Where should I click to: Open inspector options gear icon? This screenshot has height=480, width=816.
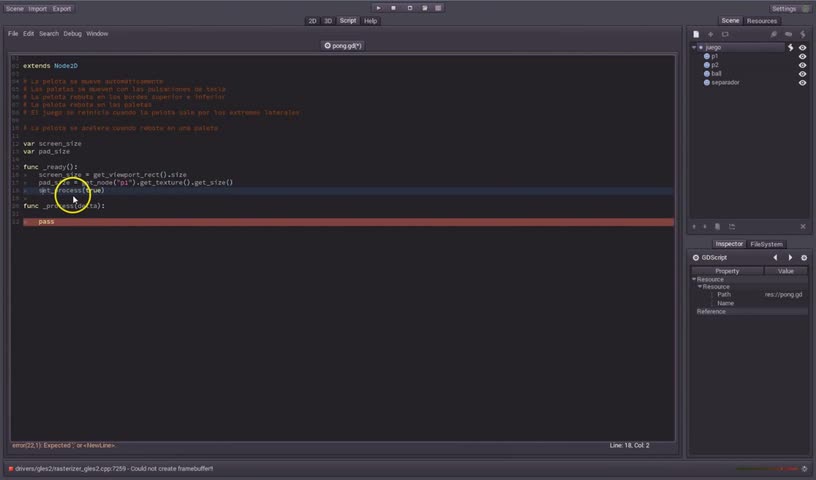tap(804, 258)
